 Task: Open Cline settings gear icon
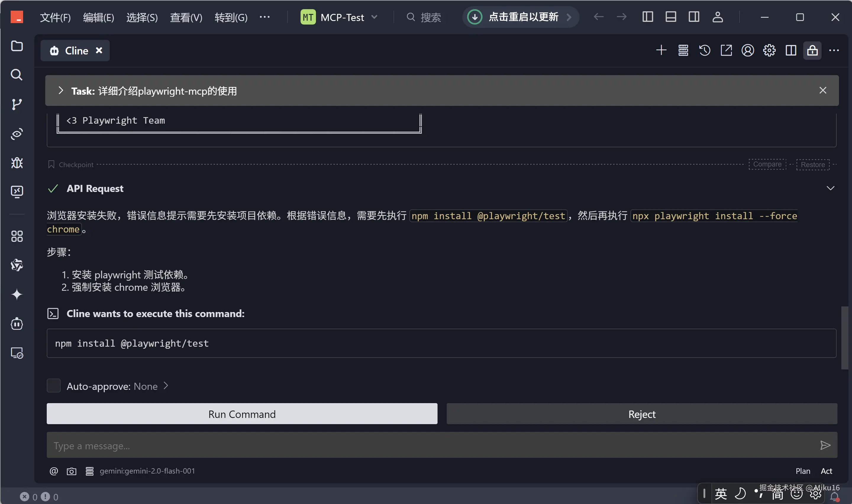point(769,51)
